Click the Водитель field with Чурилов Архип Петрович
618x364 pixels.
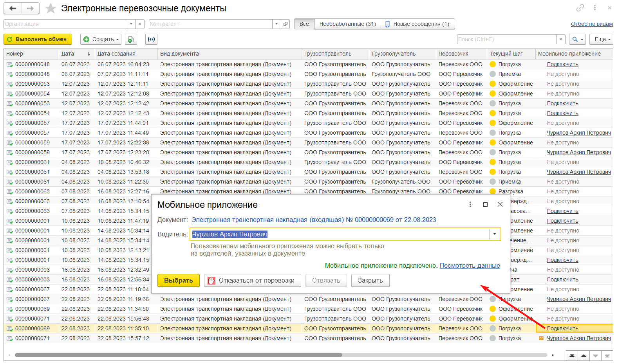(x=340, y=234)
